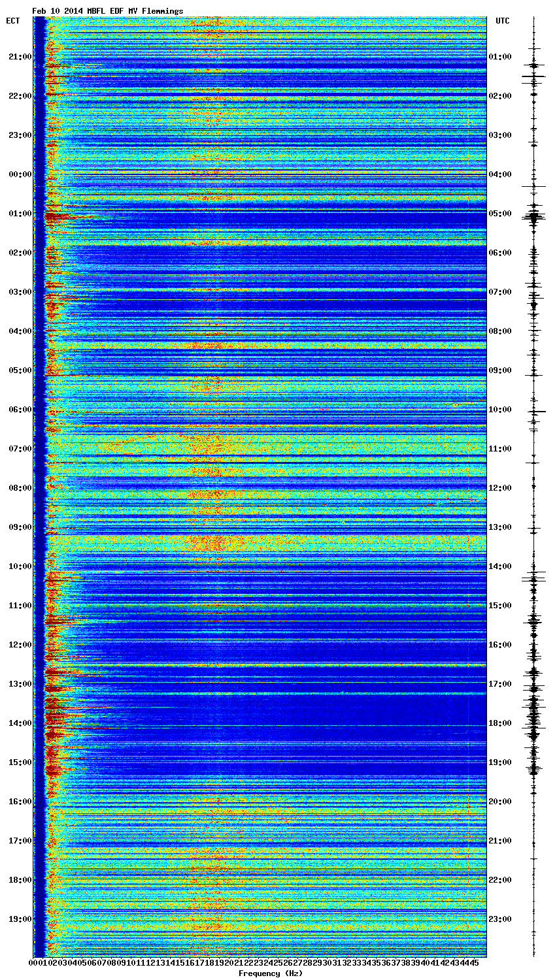Image resolution: width=557 pixels, height=980 pixels.
Task: Pick the 09:00 label on the UTC axis
Action: point(500,370)
